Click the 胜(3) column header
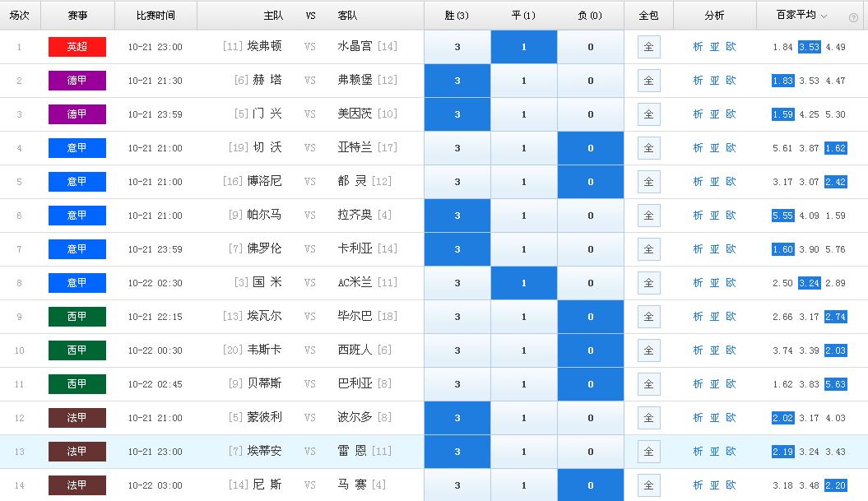This screenshot has height=501, width=868. (x=457, y=16)
